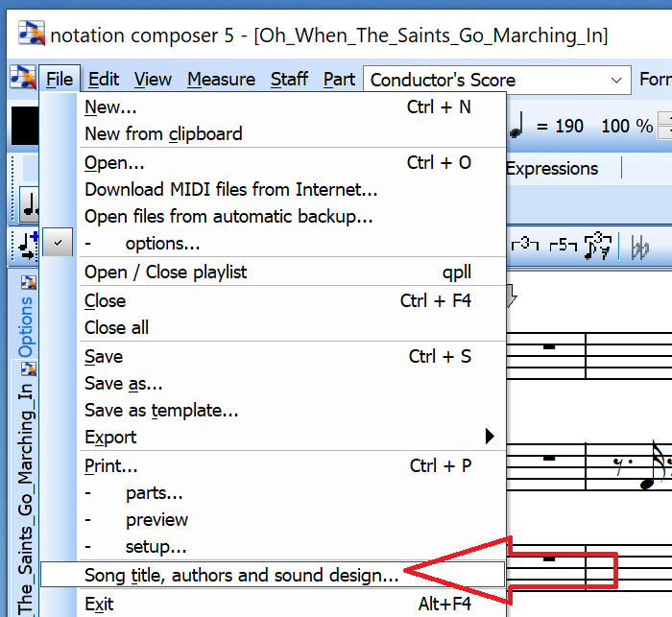Screen dimensions: 672x617
Task: Open the Edit menu
Action: (104, 80)
